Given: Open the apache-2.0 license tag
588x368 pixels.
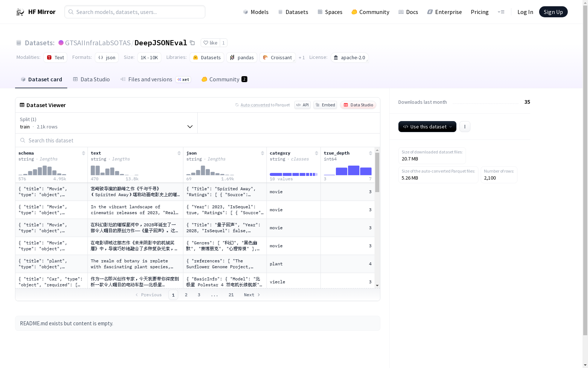Looking at the screenshot, I should click(x=349, y=57).
